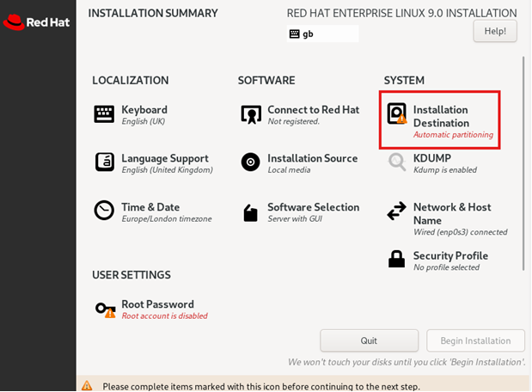
Task: Click the warning triangle in bottom bar
Action: pyautogui.click(x=87, y=386)
